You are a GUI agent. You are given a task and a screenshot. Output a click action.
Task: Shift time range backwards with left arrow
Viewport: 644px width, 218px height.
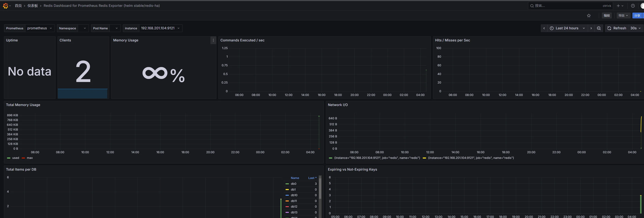pyautogui.click(x=544, y=28)
